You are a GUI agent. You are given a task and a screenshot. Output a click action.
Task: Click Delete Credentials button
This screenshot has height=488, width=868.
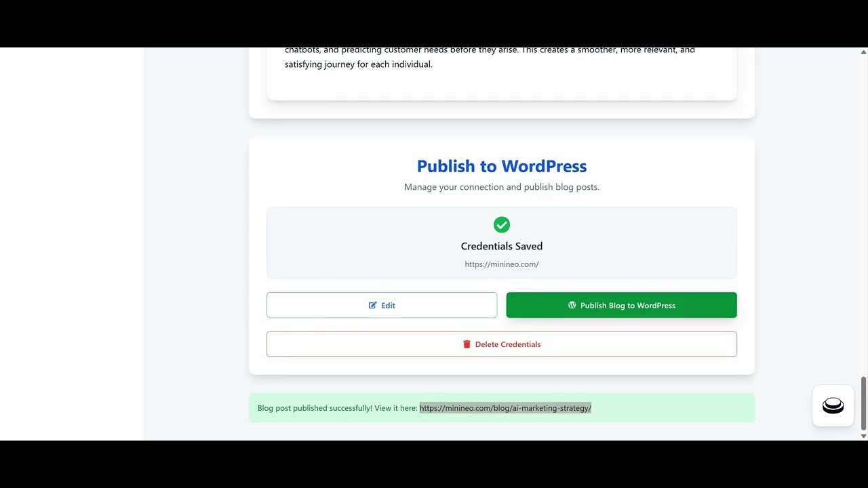pyautogui.click(x=502, y=344)
